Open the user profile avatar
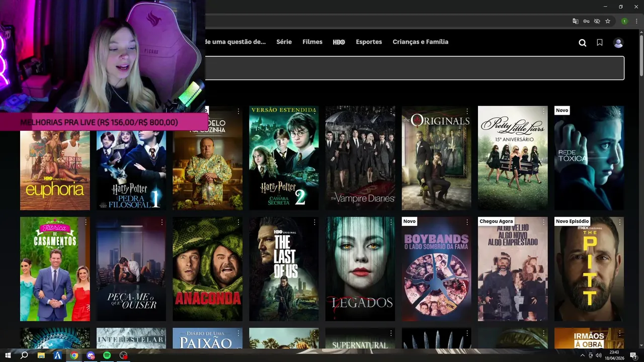Image resolution: width=644 pixels, height=362 pixels. point(618,43)
